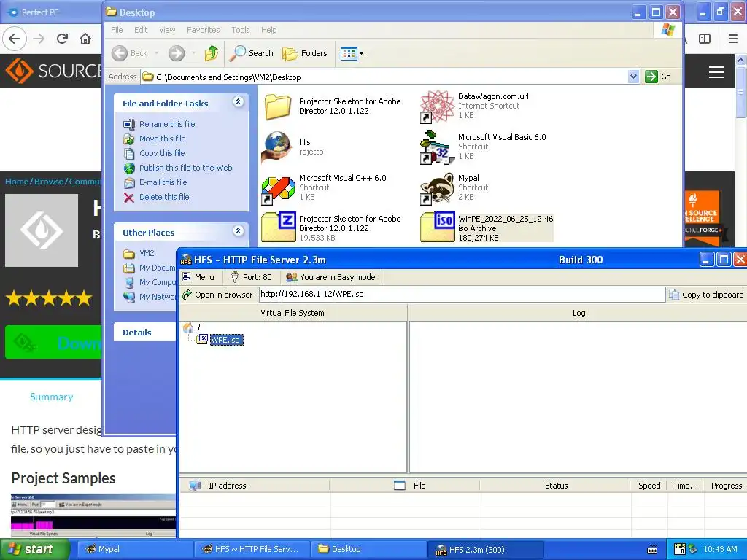
Task: Click Move this file
Action: click(162, 139)
